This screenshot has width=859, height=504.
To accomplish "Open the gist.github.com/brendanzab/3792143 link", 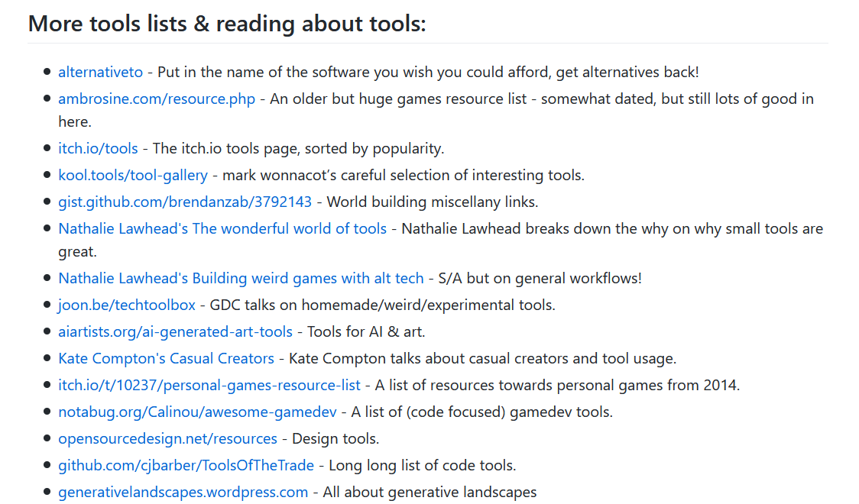I will pyautogui.click(x=185, y=202).
